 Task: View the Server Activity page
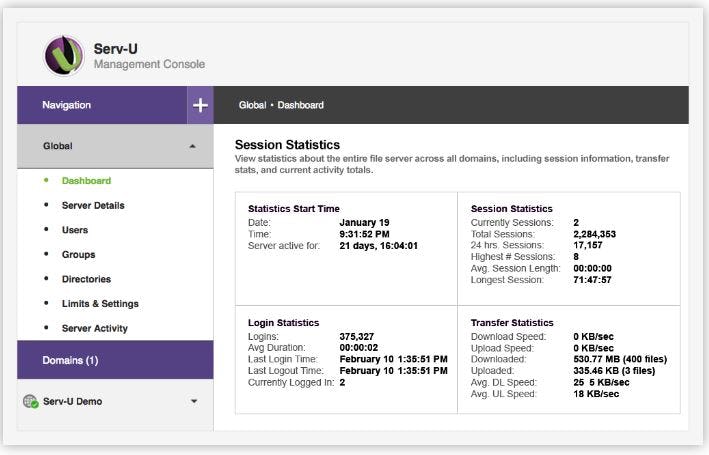[95, 328]
